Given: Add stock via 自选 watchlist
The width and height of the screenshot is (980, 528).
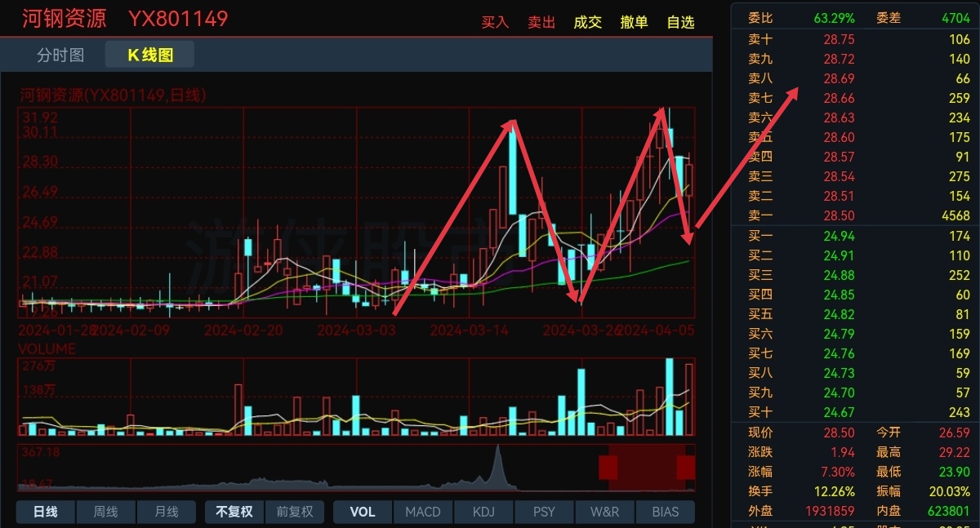Looking at the screenshot, I should tap(681, 22).
